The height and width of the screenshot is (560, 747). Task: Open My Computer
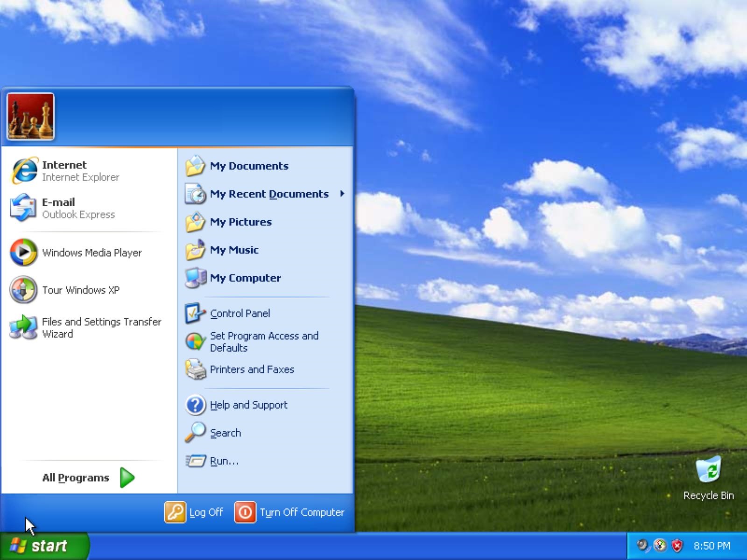tap(246, 278)
